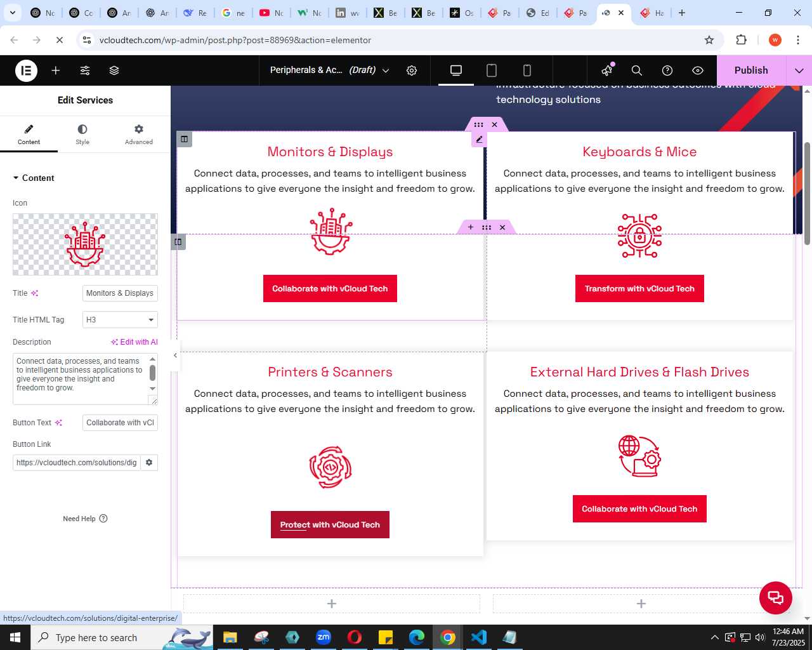Click Transform with vCloud Tech button

click(x=639, y=289)
